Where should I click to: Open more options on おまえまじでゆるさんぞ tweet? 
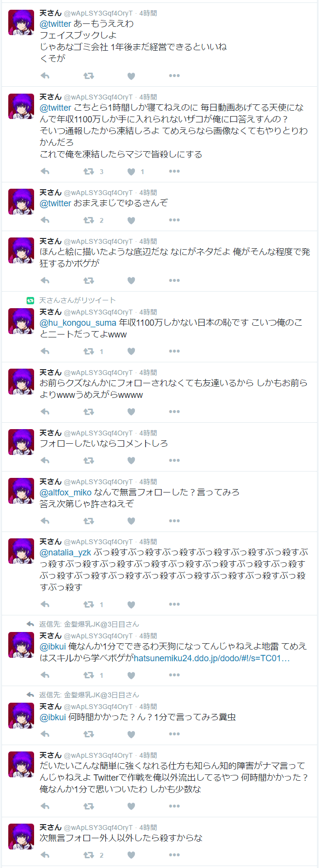(x=174, y=220)
